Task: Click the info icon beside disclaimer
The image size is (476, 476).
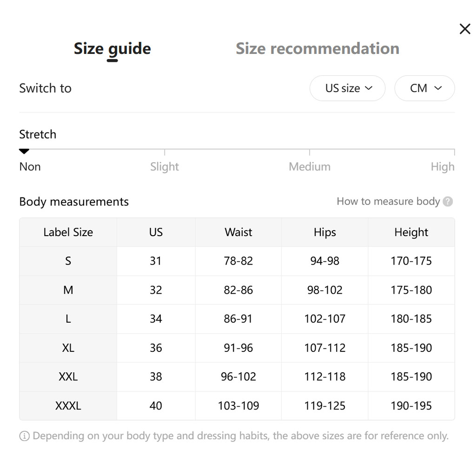Action: coord(24,436)
